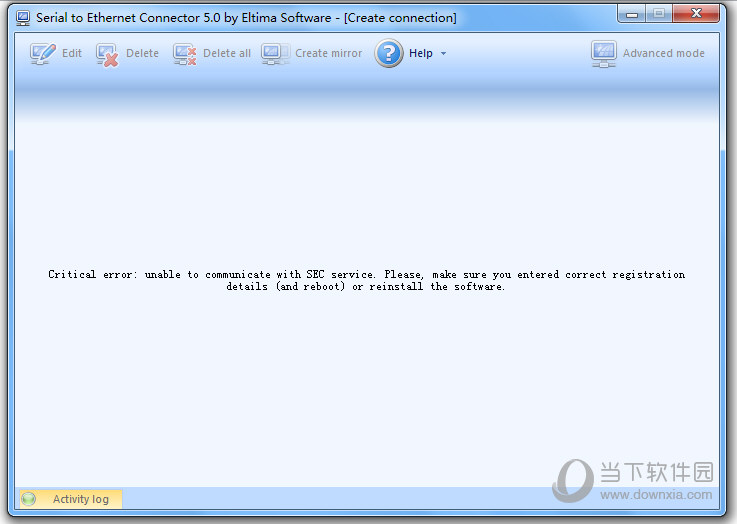
Task: Click the Delete all text button
Action: [x=227, y=54]
